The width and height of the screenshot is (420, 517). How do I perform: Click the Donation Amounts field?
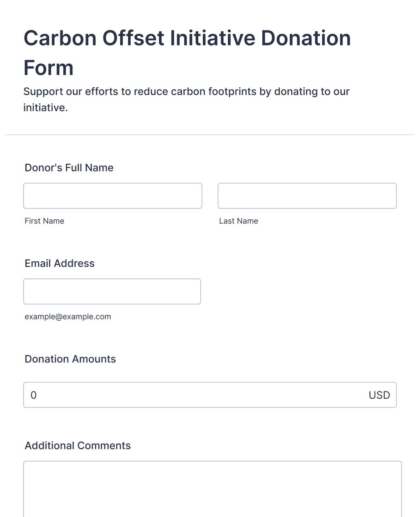pos(210,395)
